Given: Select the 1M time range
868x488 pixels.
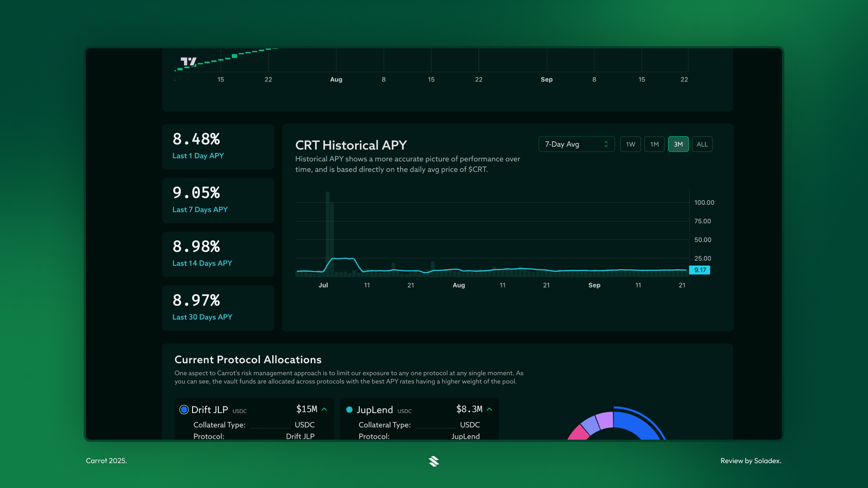Looking at the screenshot, I should (654, 144).
